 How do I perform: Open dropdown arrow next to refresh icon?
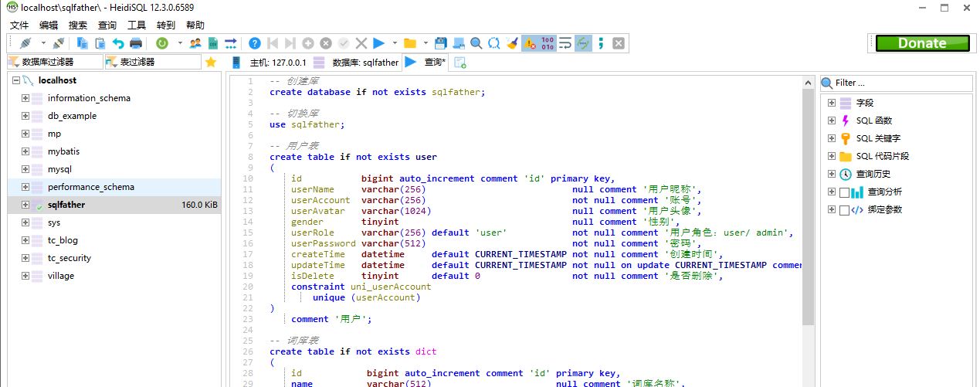(180, 43)
